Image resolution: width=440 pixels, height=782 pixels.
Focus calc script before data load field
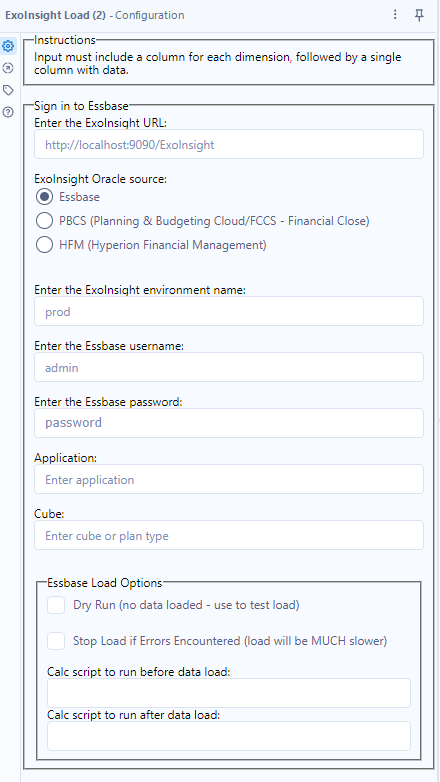(229, 693)
